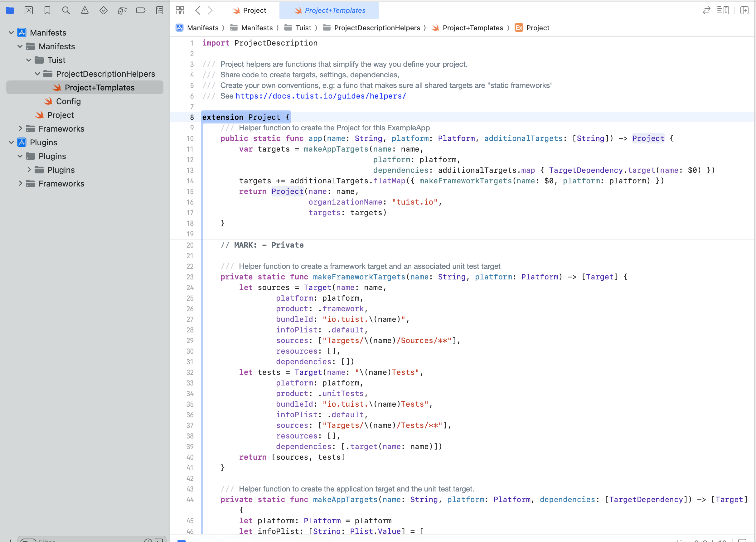Select the Find navigator magnifier icon

tap(66, 10)
